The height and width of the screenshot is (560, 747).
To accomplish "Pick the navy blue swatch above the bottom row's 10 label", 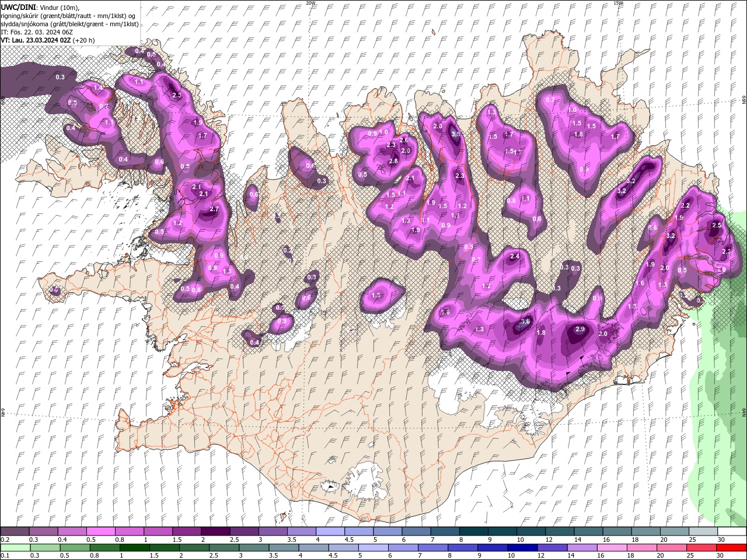I will click(522, 548).
